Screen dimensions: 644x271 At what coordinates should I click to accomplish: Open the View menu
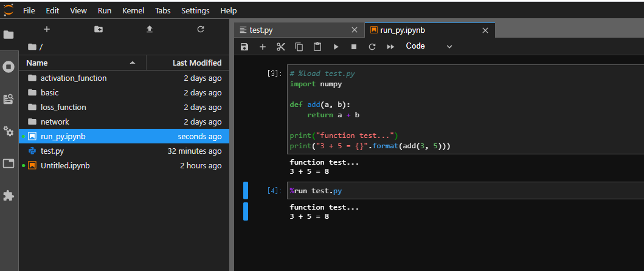[78, 11]
